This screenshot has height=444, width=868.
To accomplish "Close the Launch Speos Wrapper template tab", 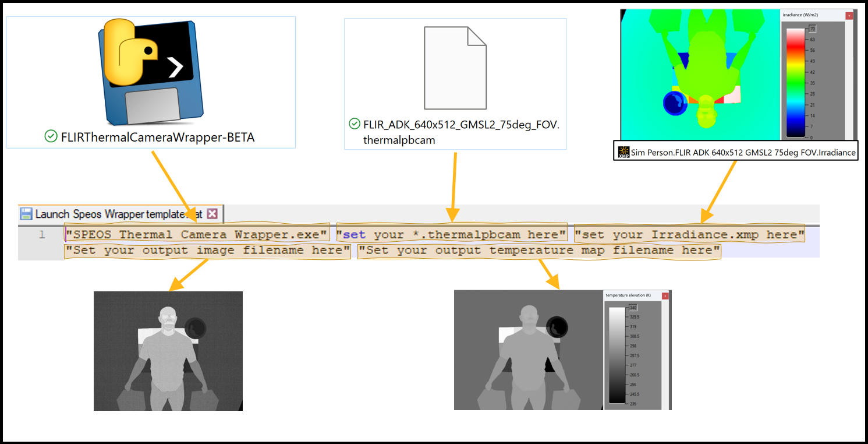I will click(212, 214).
